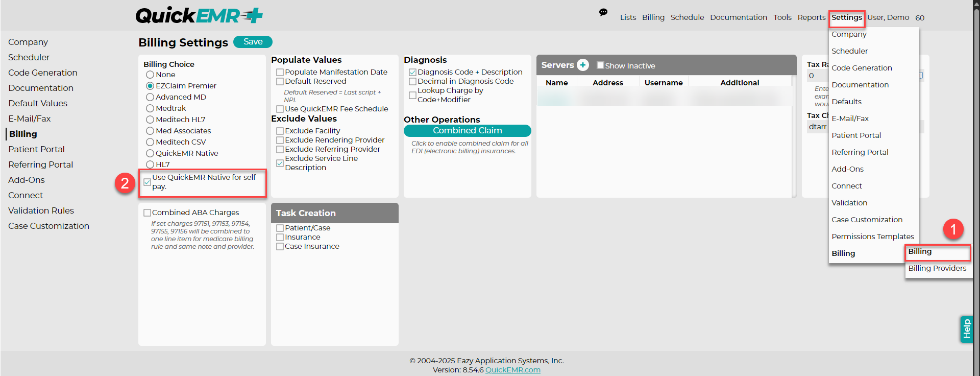Choose Medtrak radio option
Image resolution: width=980 pixels, height=376 pixels.
150,108
